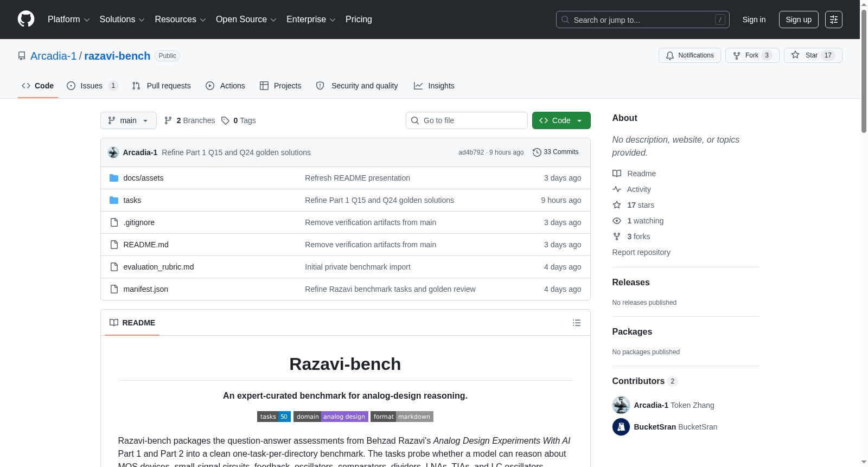Open the main branch selector dropdown
Viewport: 868px width, 467px height.
(x=129, y=120)
